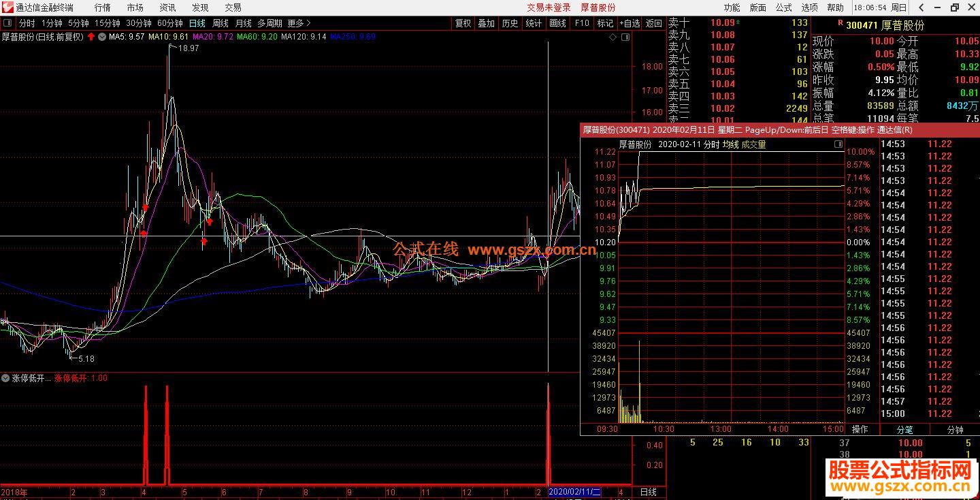Click the 复权 button
The height and width of the screenshot is (500, 980).
[463, 23]
